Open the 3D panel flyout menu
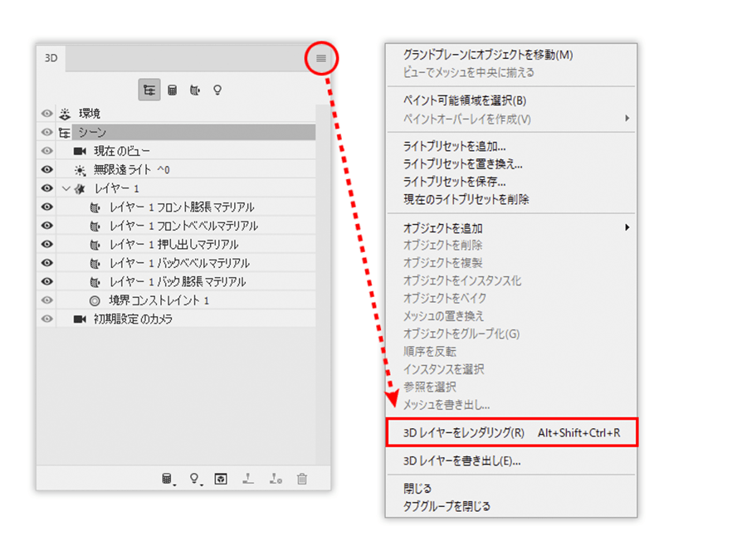 point(321,58)
